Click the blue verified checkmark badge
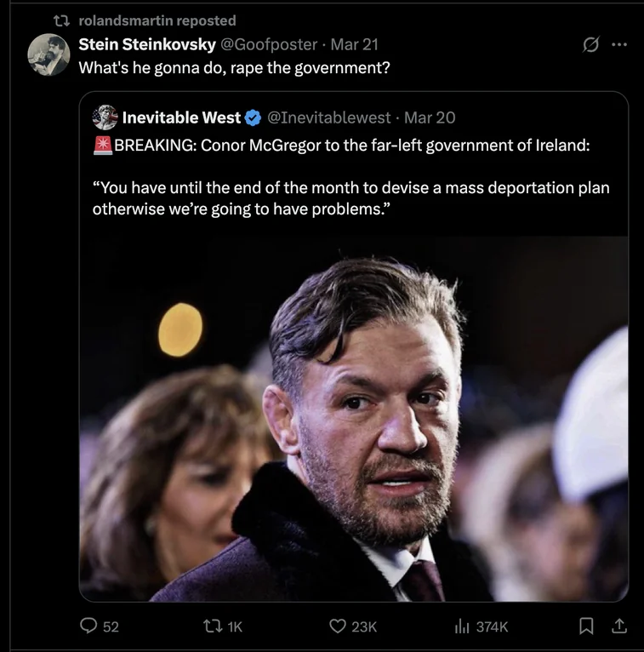 [253, 118]
